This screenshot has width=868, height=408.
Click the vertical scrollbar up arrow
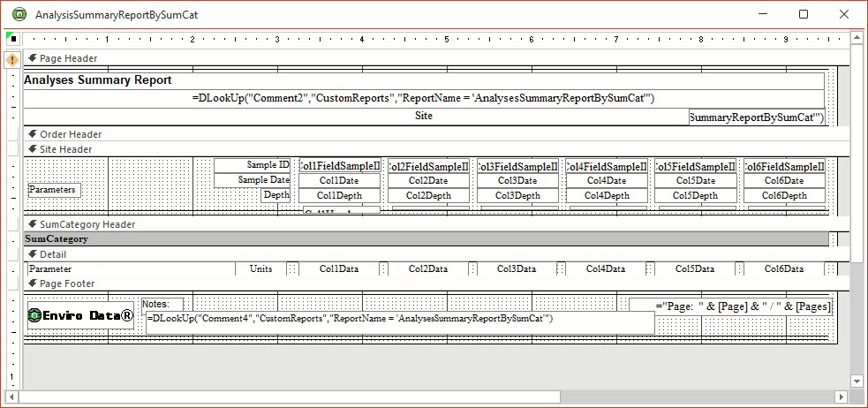pyautogui.click(x=857, y=39)
